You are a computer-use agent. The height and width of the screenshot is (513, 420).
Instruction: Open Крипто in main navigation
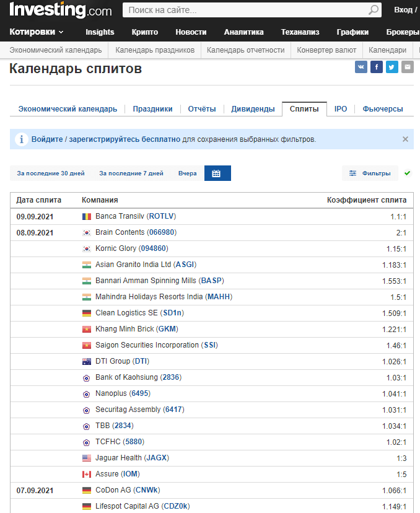click(145, 32)
